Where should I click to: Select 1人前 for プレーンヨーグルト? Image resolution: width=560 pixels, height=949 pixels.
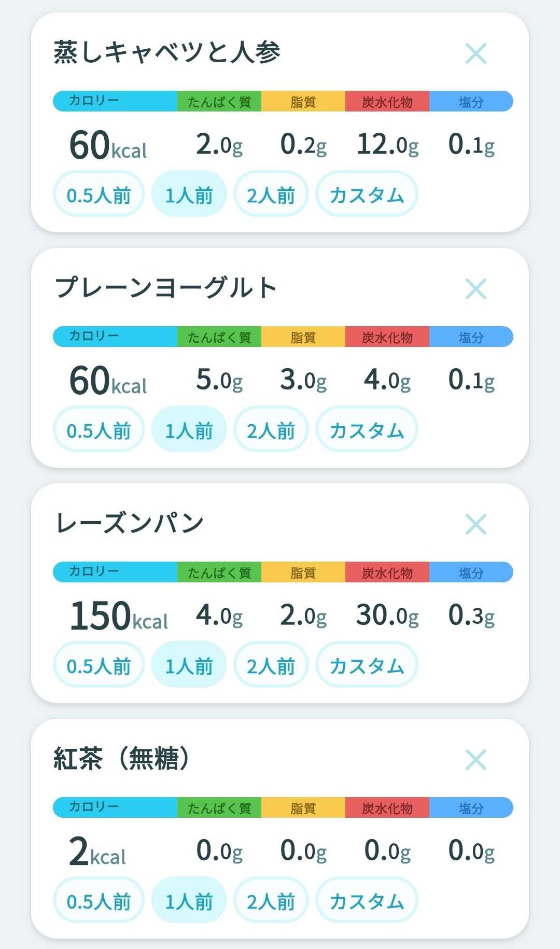pyautogui.click(x=189, y=429)
